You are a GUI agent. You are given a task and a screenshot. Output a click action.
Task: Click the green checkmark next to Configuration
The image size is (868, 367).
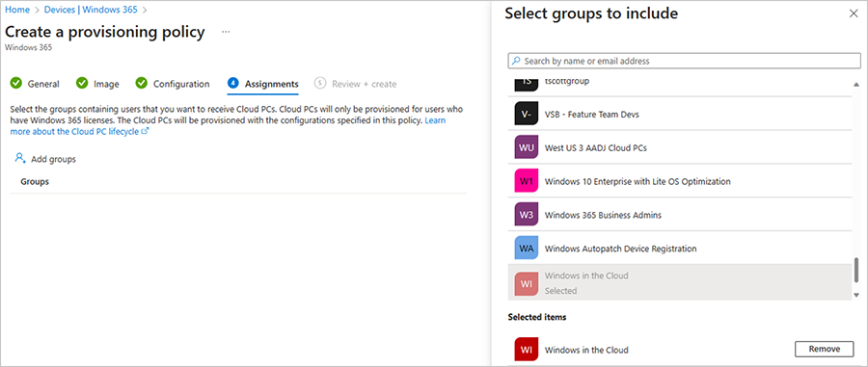[142, 84]
